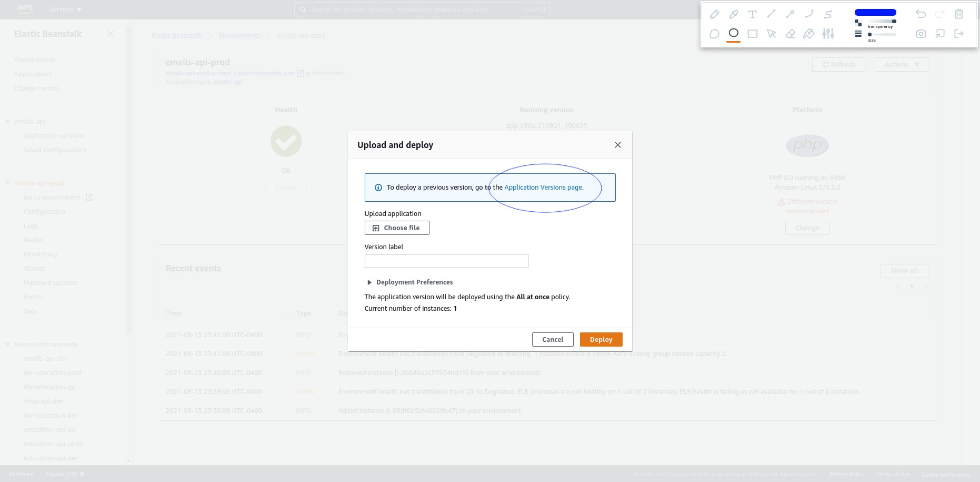980x482 pixels.
Task: Go to next events page chevron
Action: point(925,287)
